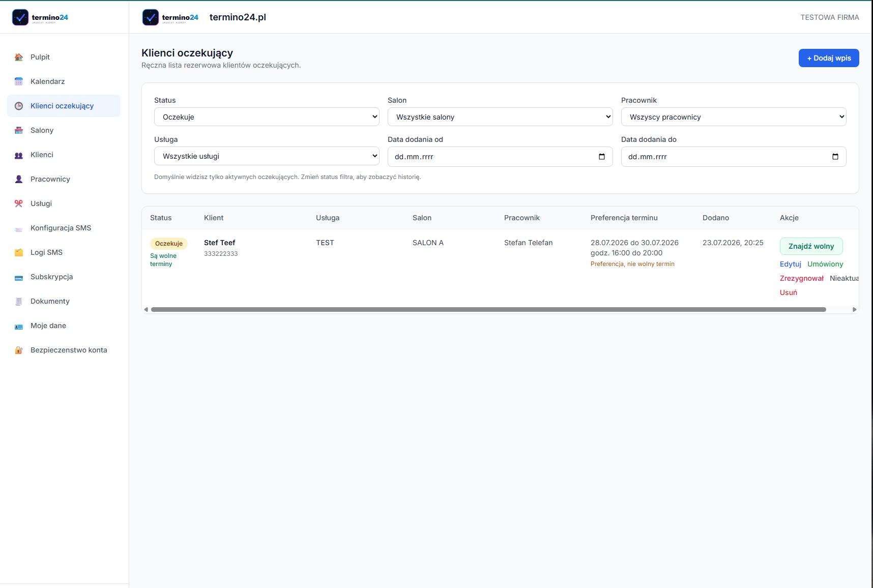Viewport: 873px width, 588px height.
Task: Click the termino24 logo in header
Action: [170, 17]
